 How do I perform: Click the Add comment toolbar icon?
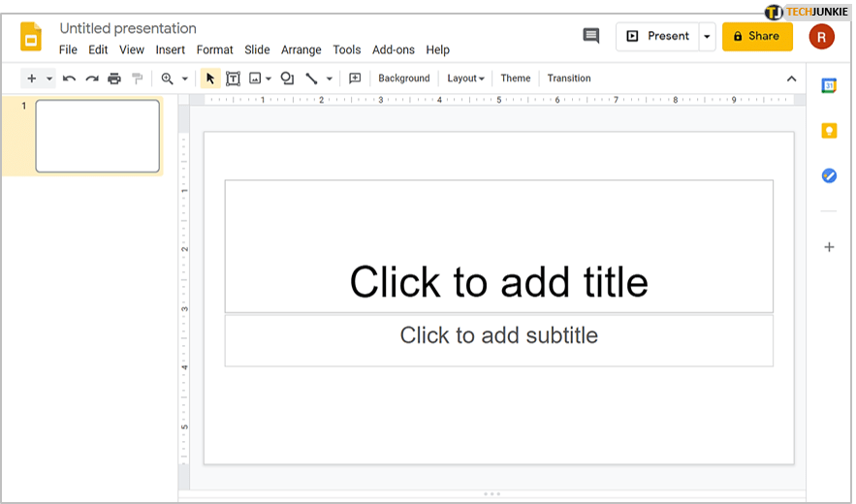(x=355, y=79)
